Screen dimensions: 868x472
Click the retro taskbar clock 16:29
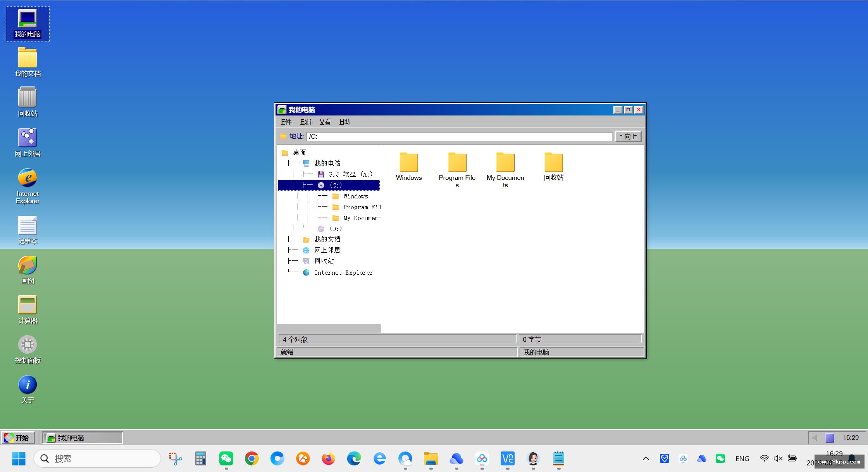(851, 438)
